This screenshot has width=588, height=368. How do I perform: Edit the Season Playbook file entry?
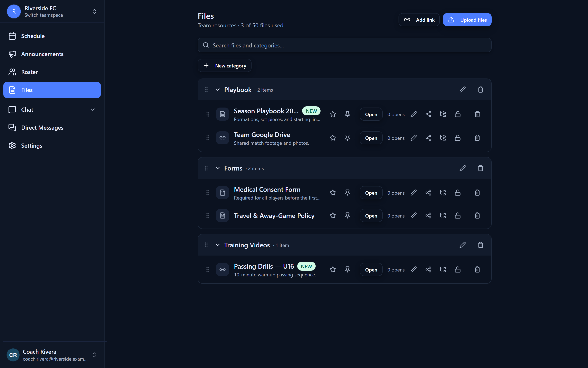(x=414, y=114)
